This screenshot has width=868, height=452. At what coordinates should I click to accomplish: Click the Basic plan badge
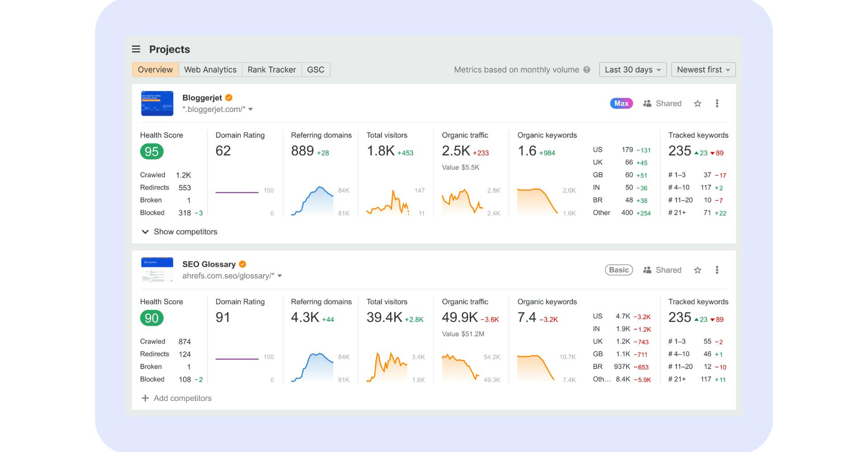(x=618, y=270)
